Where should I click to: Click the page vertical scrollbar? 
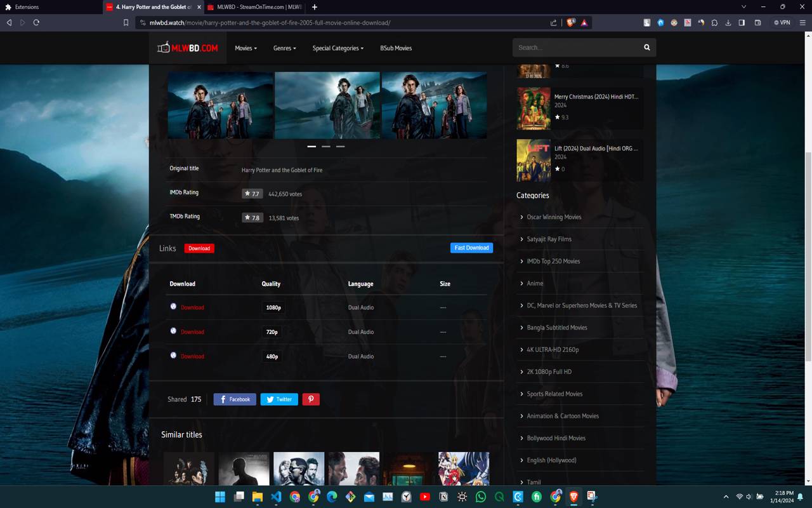pyautogui.click(x=808, y=257)
